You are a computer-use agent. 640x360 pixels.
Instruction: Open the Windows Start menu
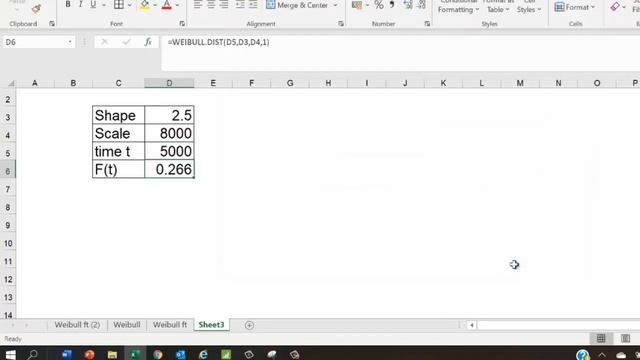point(10,354)
